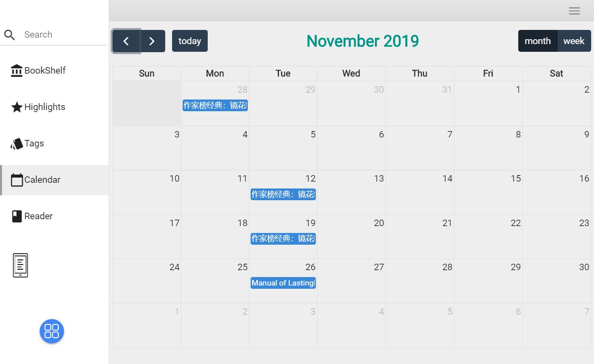The height and width of the screenshot is (364, 594).
Task: Click the Reader book icon
Action: pos(17,216)
